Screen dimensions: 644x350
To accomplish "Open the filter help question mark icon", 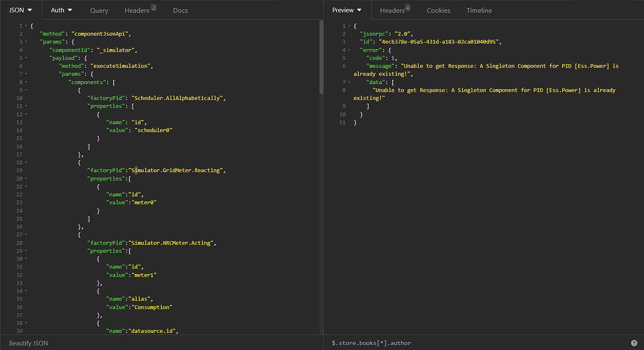I will [x=634, y=343].
